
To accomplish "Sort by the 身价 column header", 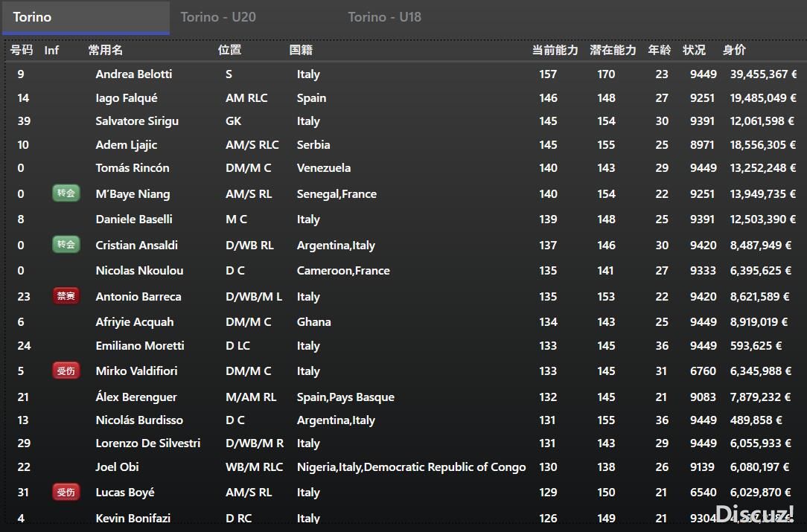I will [735, 50].
